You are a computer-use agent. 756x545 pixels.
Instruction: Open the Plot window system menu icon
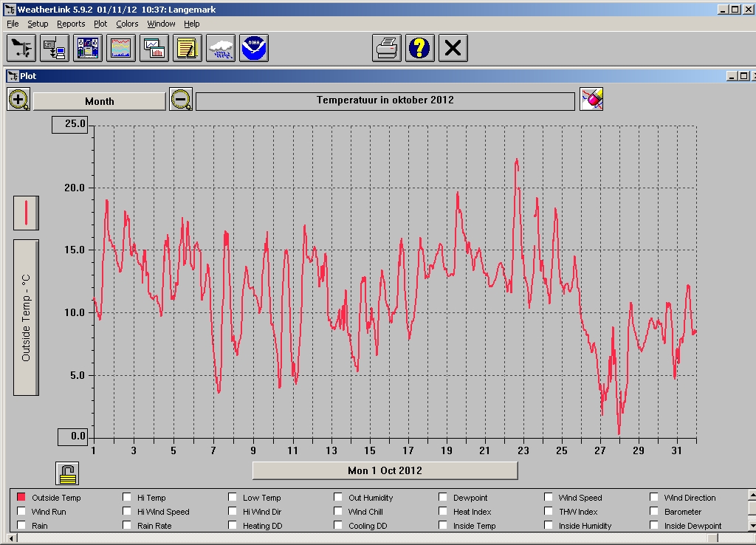(x=13, y=76)
